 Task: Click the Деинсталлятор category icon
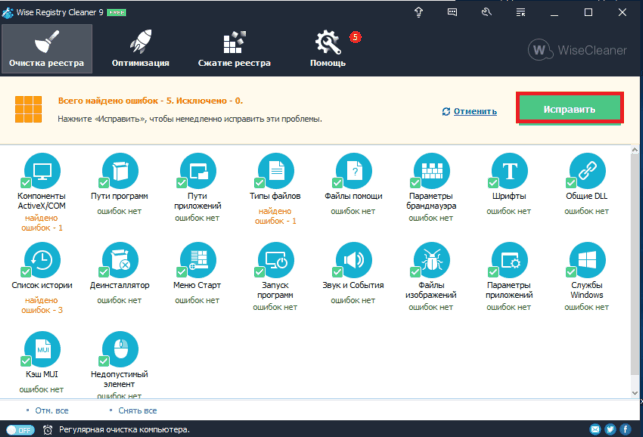click(120, 260)
